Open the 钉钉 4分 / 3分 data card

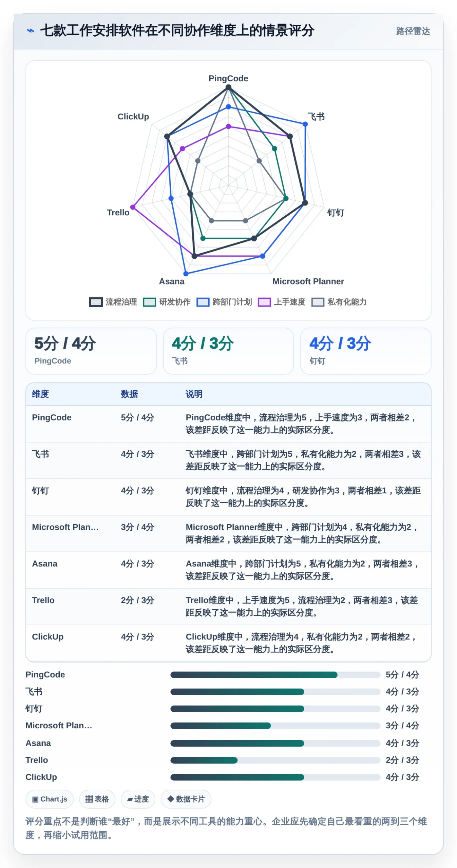365,351
